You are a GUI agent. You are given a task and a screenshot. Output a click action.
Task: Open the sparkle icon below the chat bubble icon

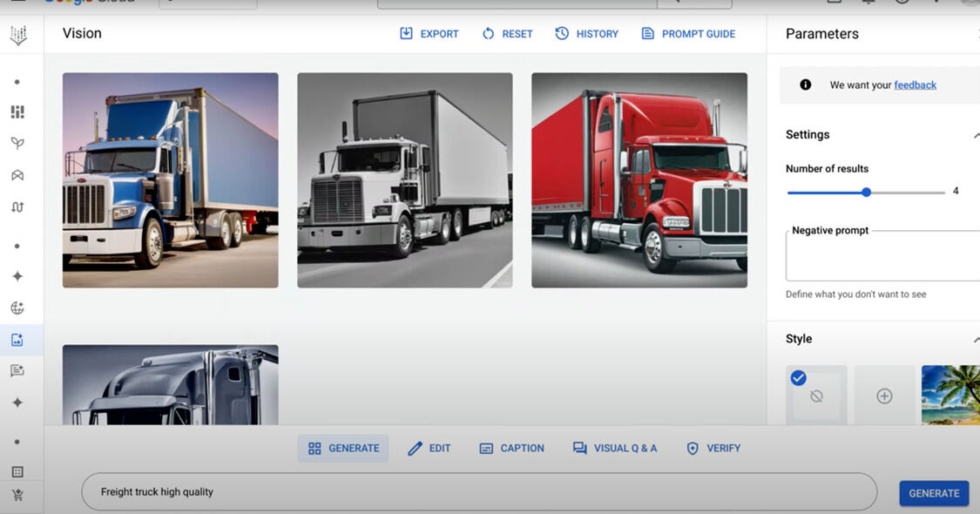[17, 402]
